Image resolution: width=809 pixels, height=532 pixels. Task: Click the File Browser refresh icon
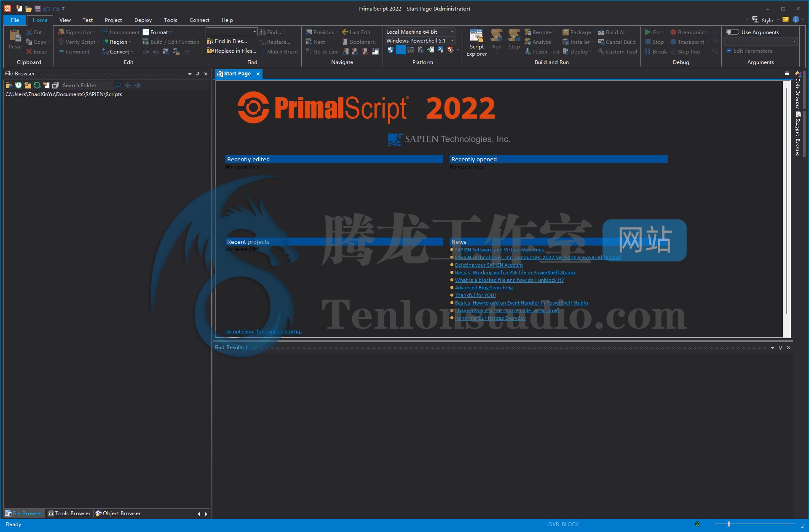[37, 85]
